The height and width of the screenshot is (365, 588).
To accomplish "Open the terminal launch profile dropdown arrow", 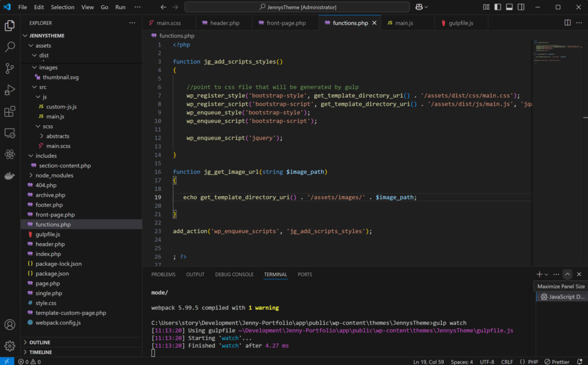I will point(547,274).
